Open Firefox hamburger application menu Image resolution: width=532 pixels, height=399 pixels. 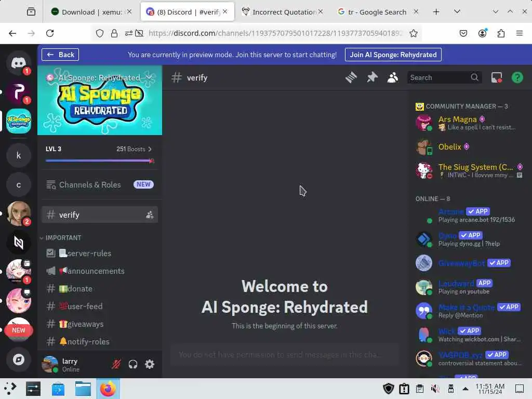[520, 33]
